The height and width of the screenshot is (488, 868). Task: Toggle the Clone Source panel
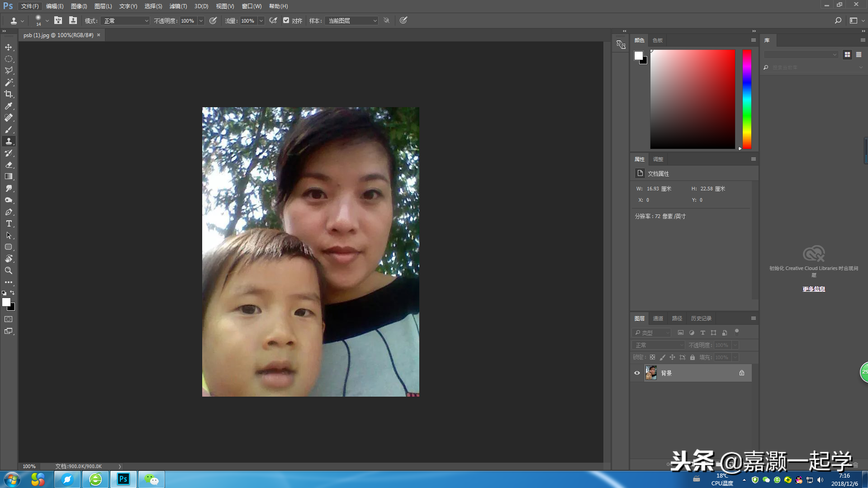(x=73, y=20)
